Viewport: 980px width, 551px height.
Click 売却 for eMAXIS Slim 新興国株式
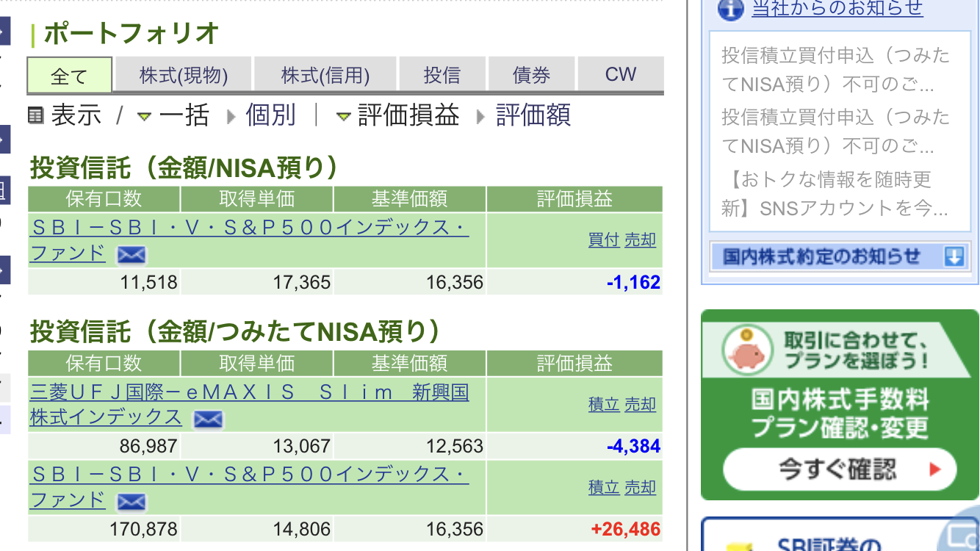pyautogui.click(x=641, y=405)
